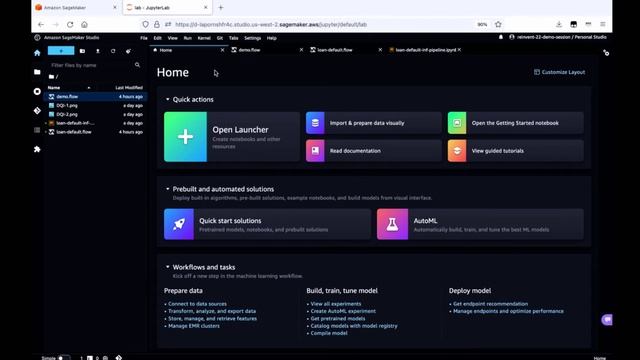Select DQI-1.png in file list

tap(96, 105)
